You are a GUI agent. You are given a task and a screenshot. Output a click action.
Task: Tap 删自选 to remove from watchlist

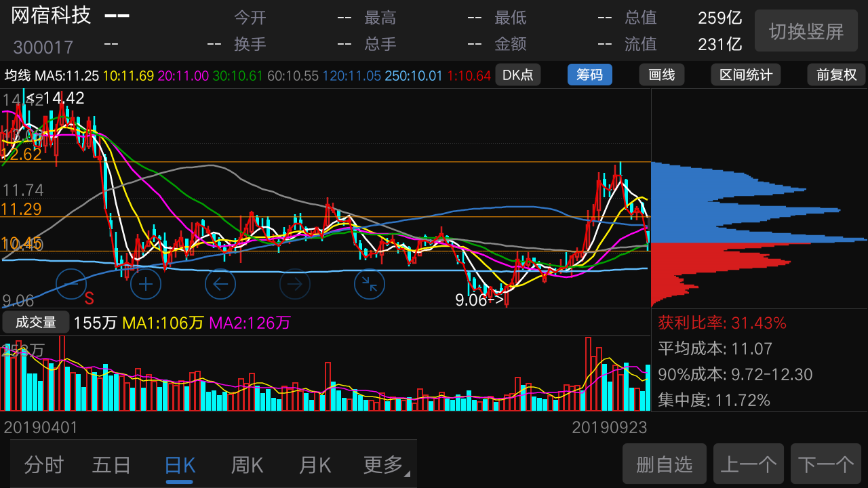pyautogui.click(x=665, y=464)
